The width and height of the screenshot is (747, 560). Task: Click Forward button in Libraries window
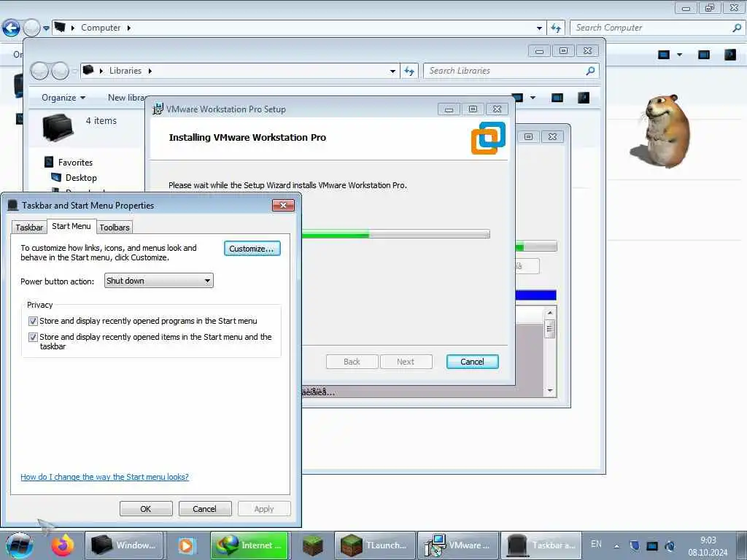[60, 71]
